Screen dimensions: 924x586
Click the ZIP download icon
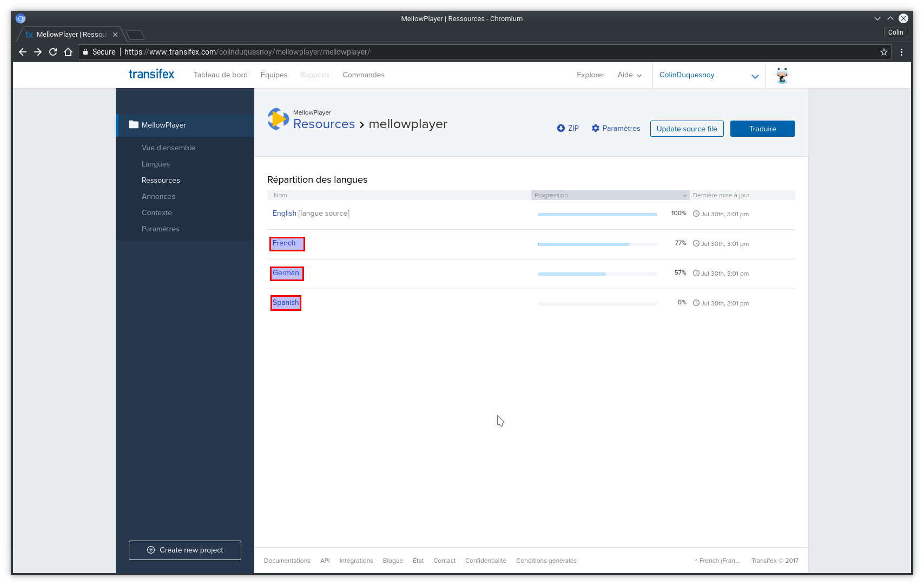[561, 128]
